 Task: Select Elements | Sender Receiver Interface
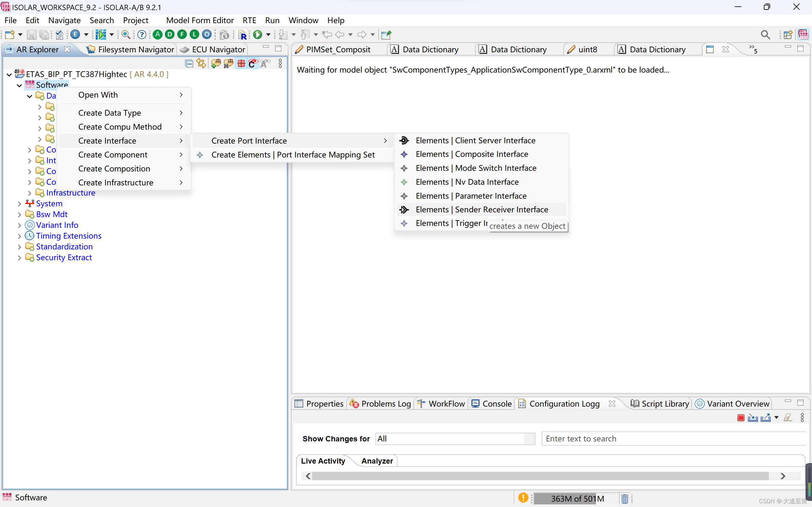pyautogui.click(x=481, y=209)
